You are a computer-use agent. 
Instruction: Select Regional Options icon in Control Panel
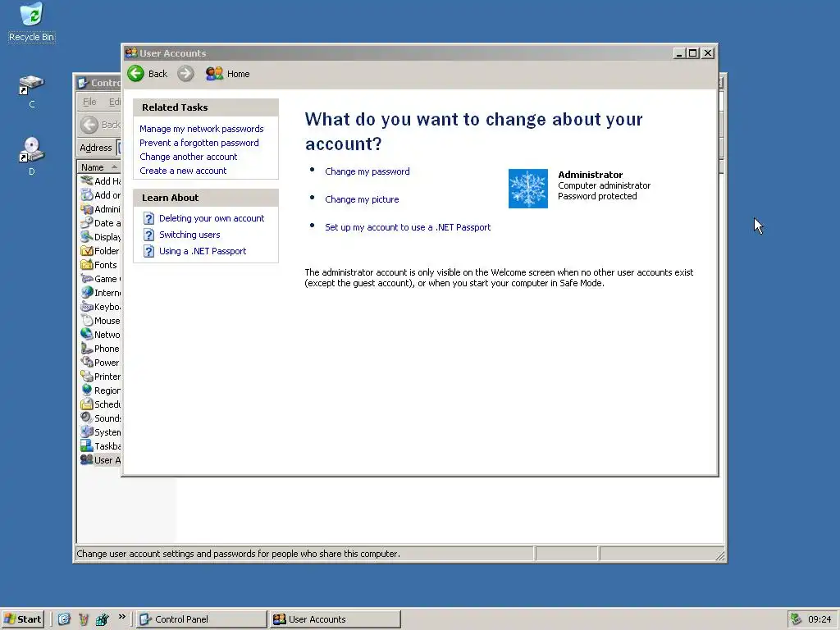click(x=87, y=390)
